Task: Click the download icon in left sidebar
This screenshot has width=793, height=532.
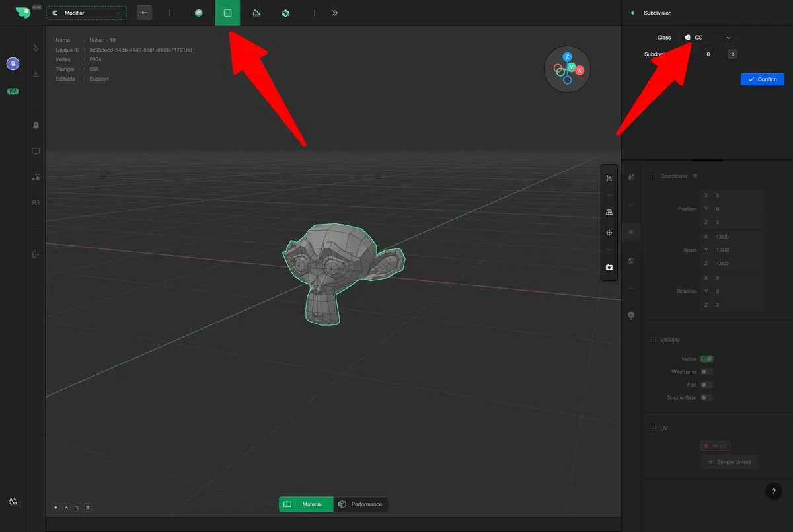Action: (x=36, y=73)
